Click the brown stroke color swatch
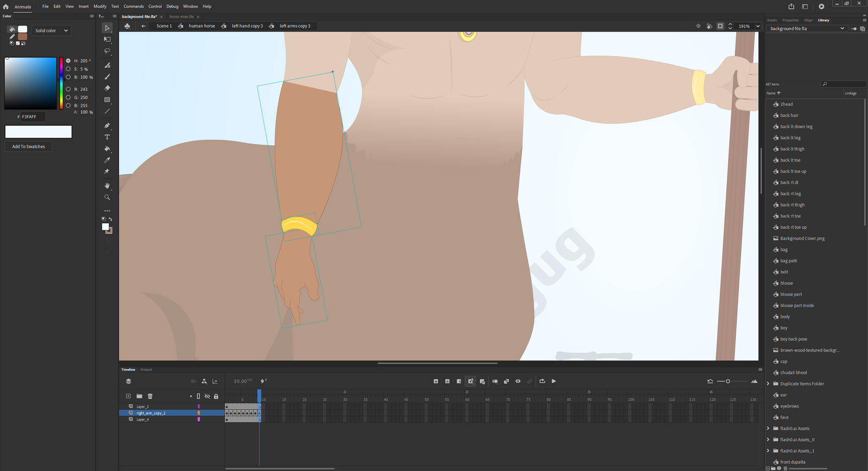This screenshot has width=868, height=471. (x=23, y=37)
